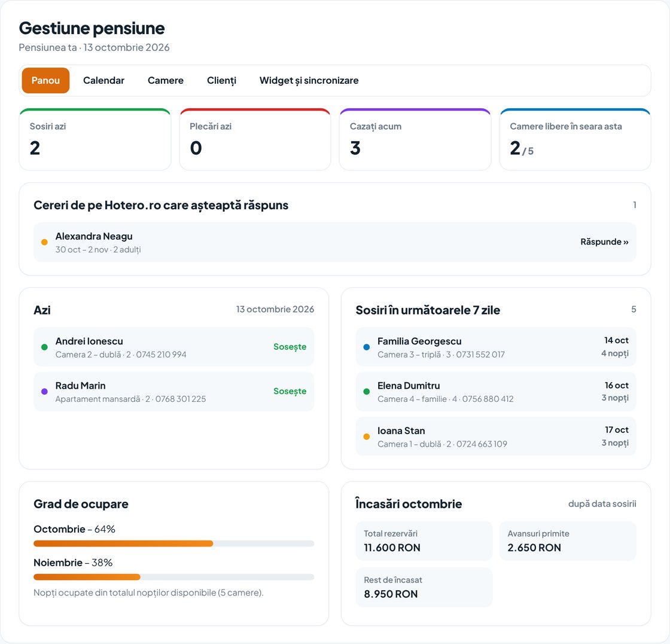The height and width of the screenshot is (644, 670).
Task: Select the Total rezervări 11.600 RON tile
Action: [424, 541]
